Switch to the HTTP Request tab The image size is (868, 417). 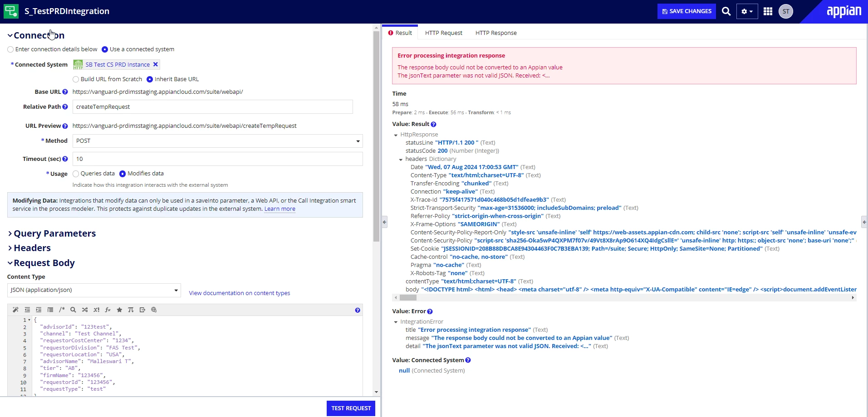pyautogui.click(x=444, y=33)
